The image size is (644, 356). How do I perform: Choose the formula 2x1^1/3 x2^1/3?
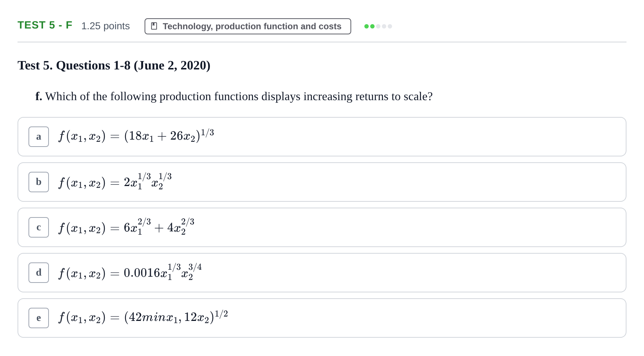[x=115, y=181]
